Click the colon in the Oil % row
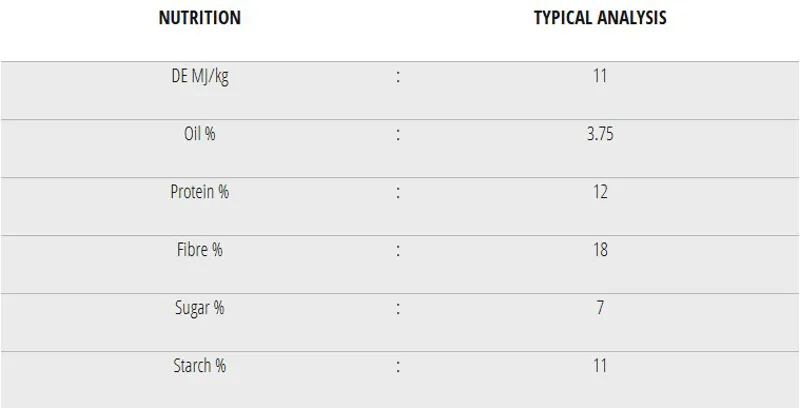 point(398,134)
